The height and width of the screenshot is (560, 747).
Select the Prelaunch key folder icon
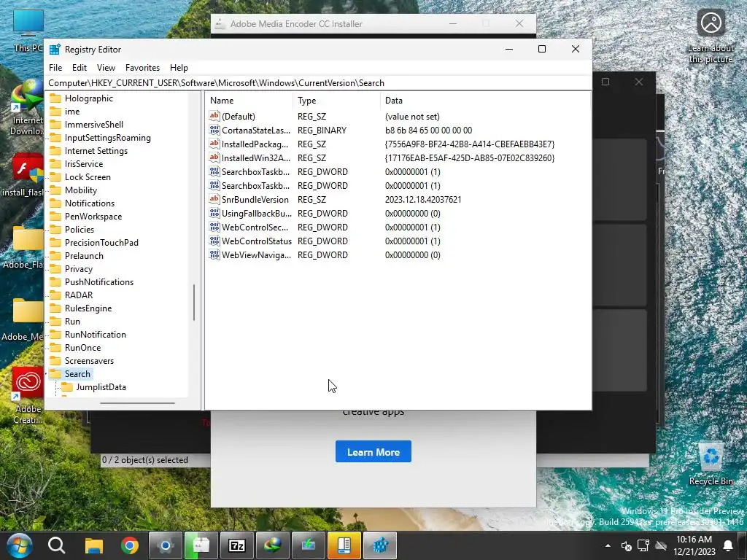pyautogui.click(x=55, y=256)
